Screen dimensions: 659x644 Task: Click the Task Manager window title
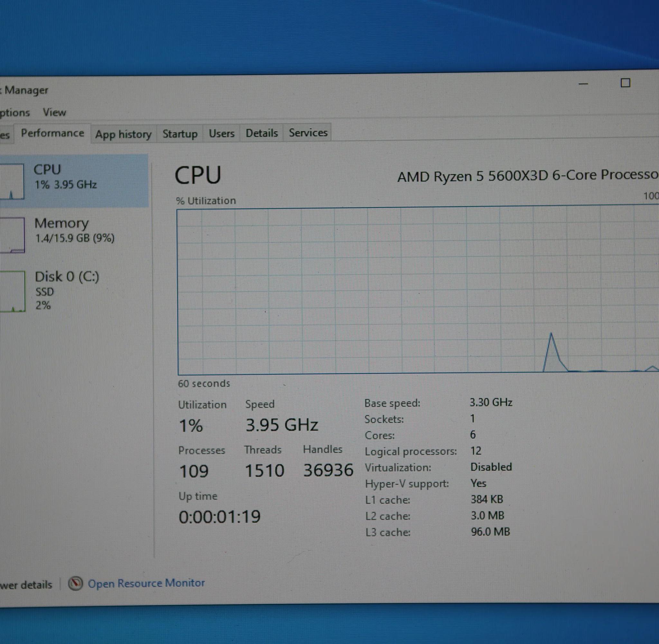[24, 90]
